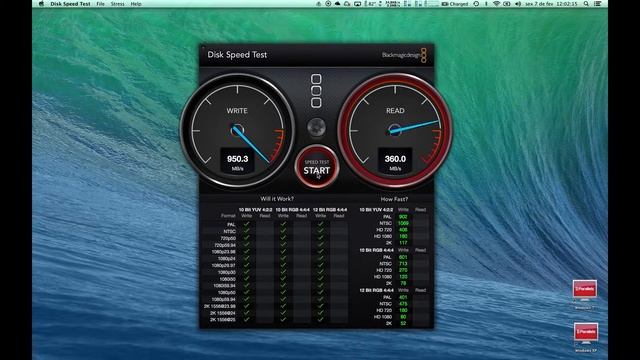Click the WRITE speedometer gauge
Viewport: 640px width, 360px height.
[237, 130]
